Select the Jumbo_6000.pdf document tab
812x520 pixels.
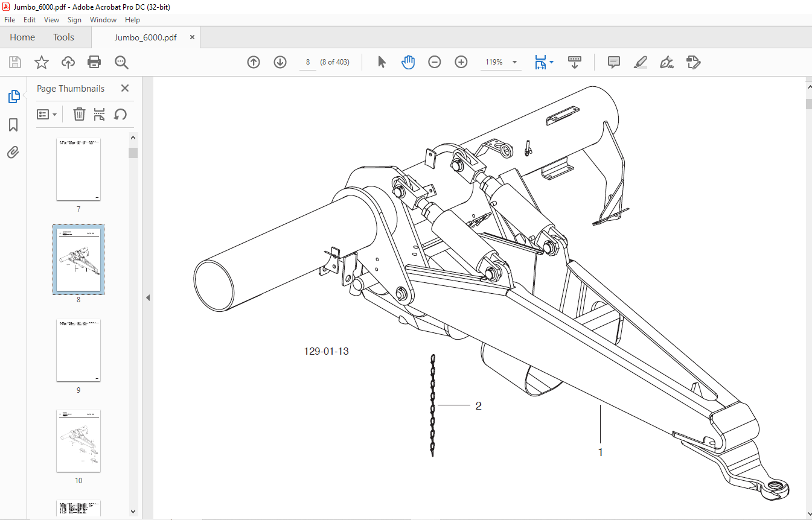[145, 37]
